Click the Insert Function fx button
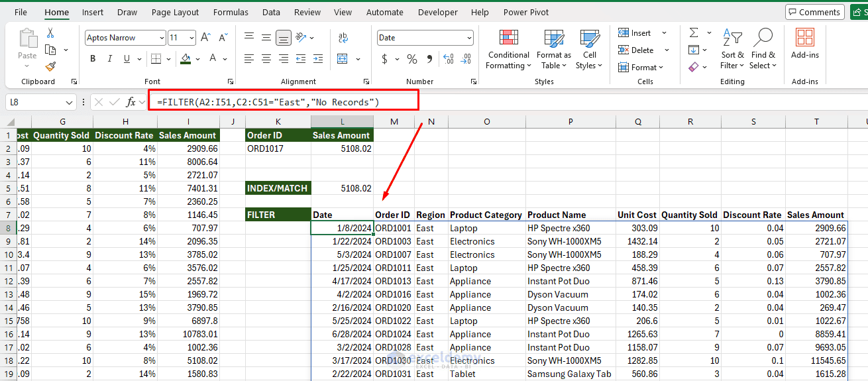The image size is (868, 381). (131, 102)
